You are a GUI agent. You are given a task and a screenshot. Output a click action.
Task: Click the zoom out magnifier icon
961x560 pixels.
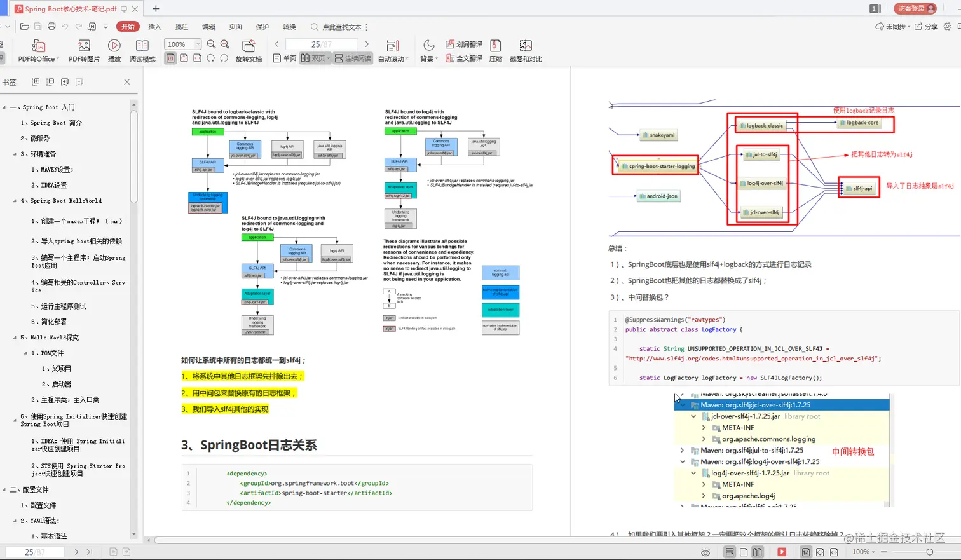(211, 44)
